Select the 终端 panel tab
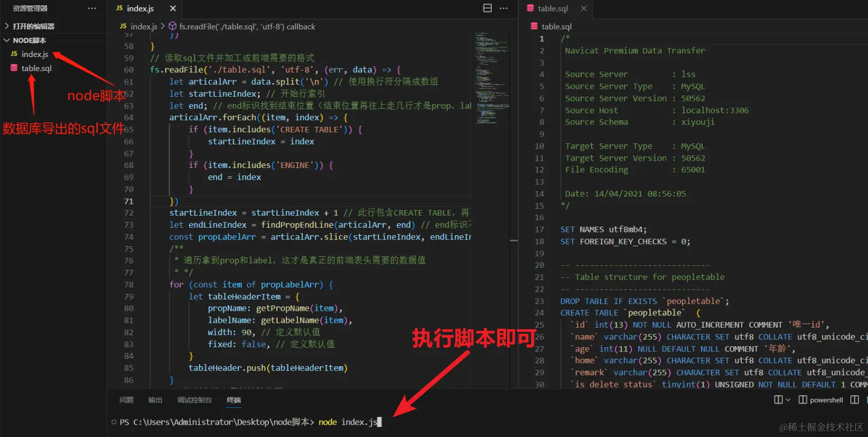 (234, 400)
